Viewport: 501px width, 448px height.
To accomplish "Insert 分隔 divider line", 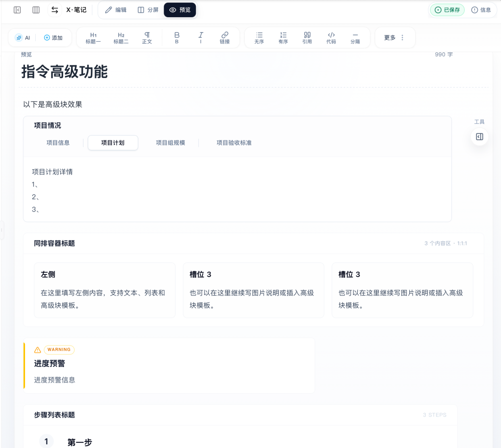I will point(355,38).
